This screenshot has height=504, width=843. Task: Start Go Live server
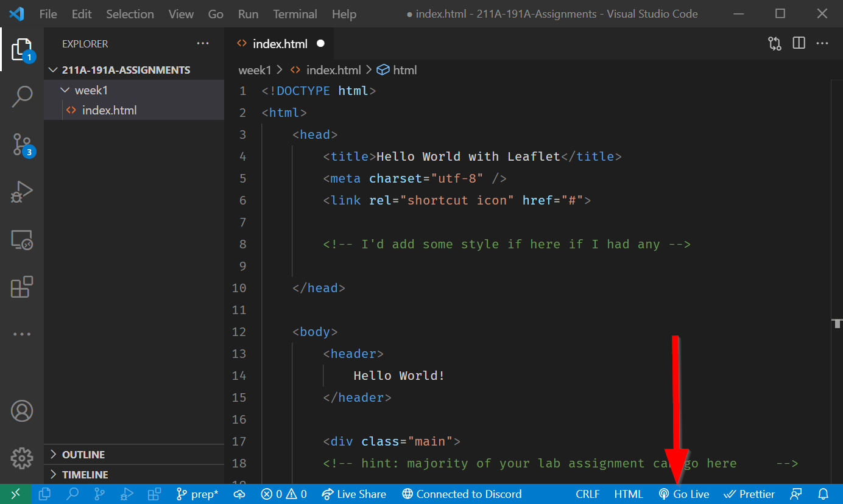point(684,494)
